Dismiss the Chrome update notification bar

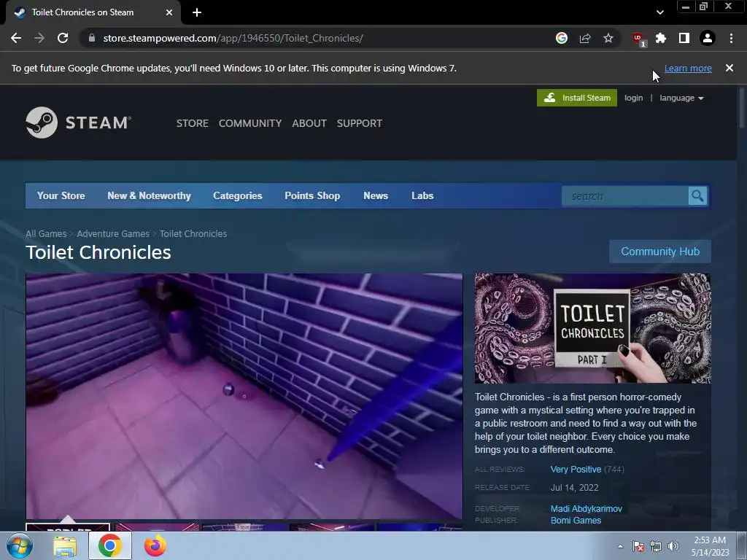pyautogui.click(x=729, y=68)
